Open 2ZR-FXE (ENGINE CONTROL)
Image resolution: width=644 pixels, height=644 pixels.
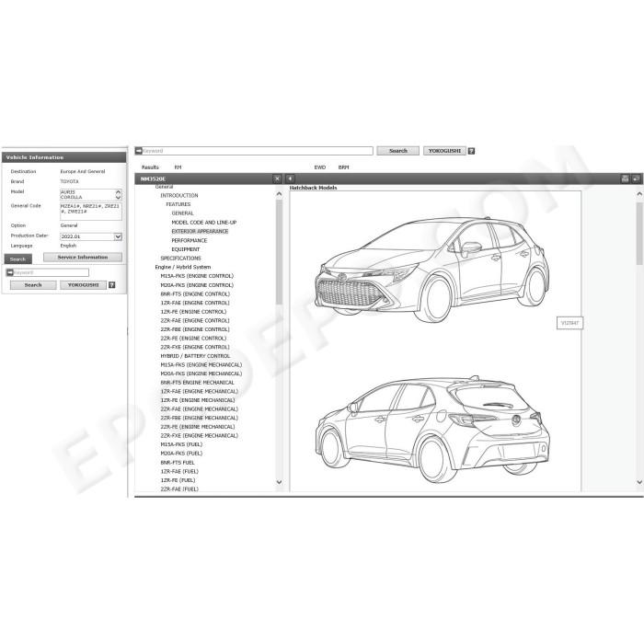(x=195, y=347)
